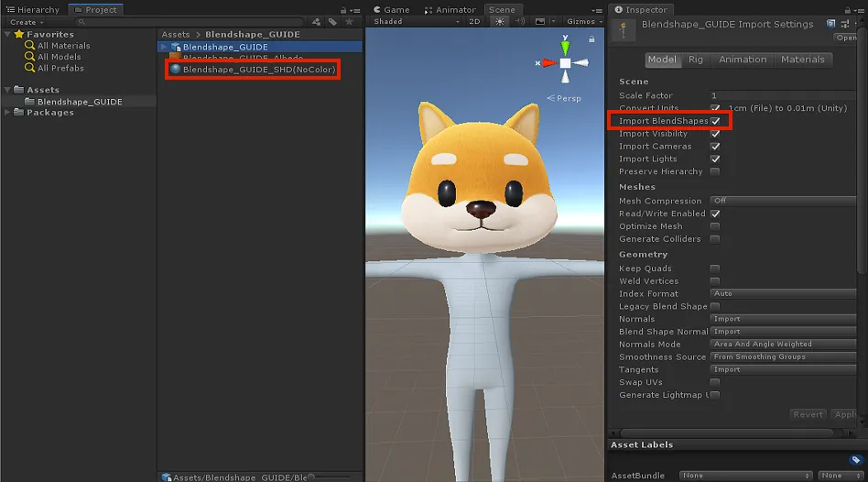The height and width of the screenshot is (482, 868).
Task: Collapse the Assets folder tree arrow
Action: (7, 90)
